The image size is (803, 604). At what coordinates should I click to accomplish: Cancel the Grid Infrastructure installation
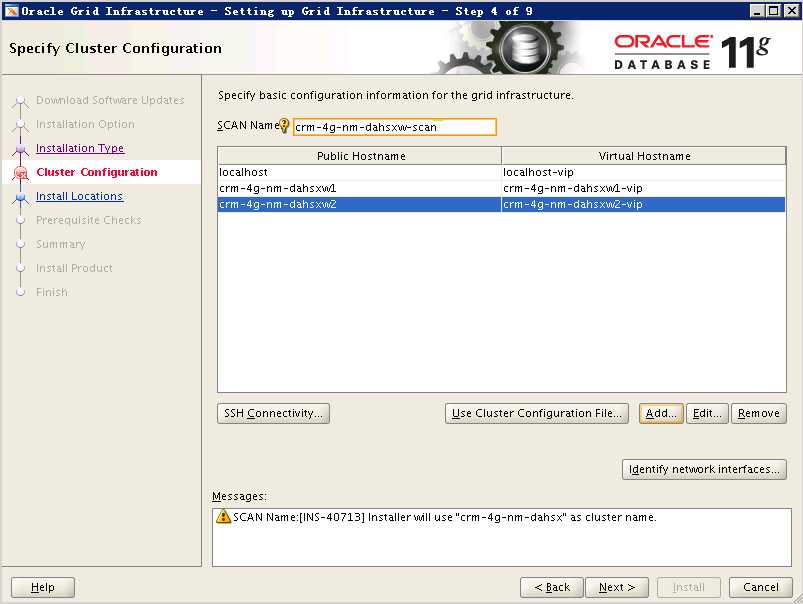(x=760, y=588)
